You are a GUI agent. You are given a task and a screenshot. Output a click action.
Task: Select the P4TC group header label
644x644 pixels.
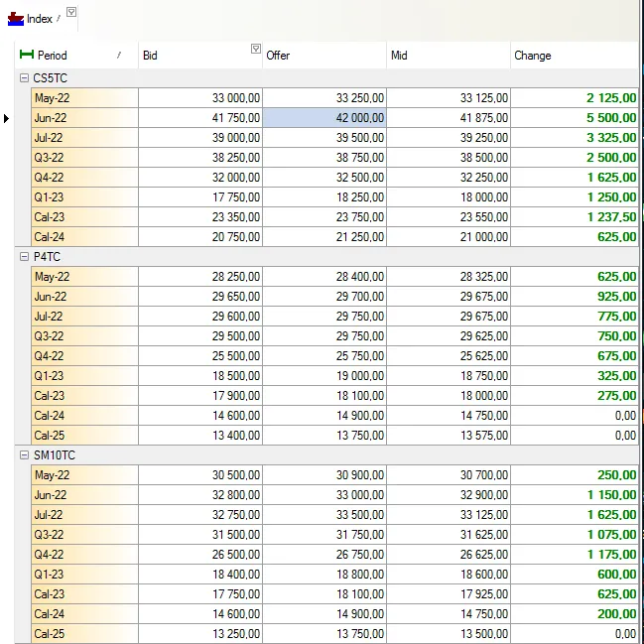coord(47,257)
